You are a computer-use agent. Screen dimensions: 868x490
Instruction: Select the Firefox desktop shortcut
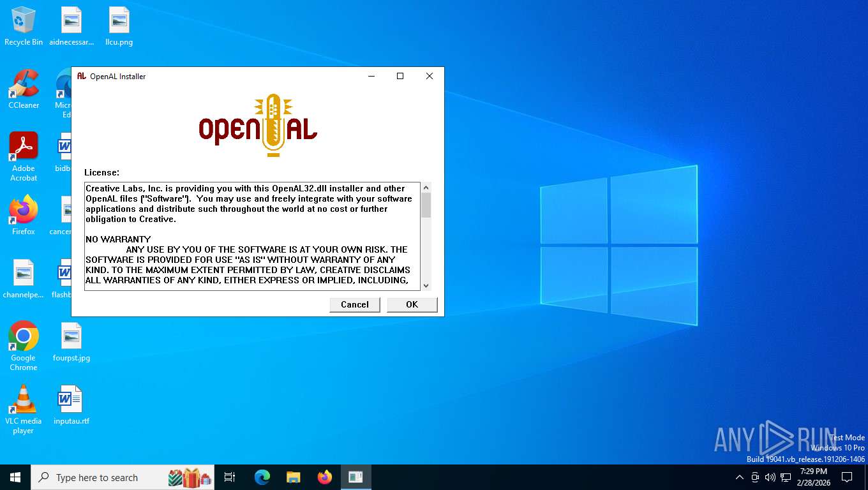coord(24,216)
